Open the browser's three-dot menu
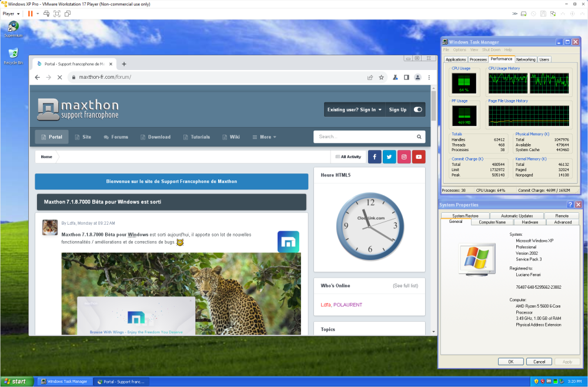The image size is (588, 387). pos(429,77)
